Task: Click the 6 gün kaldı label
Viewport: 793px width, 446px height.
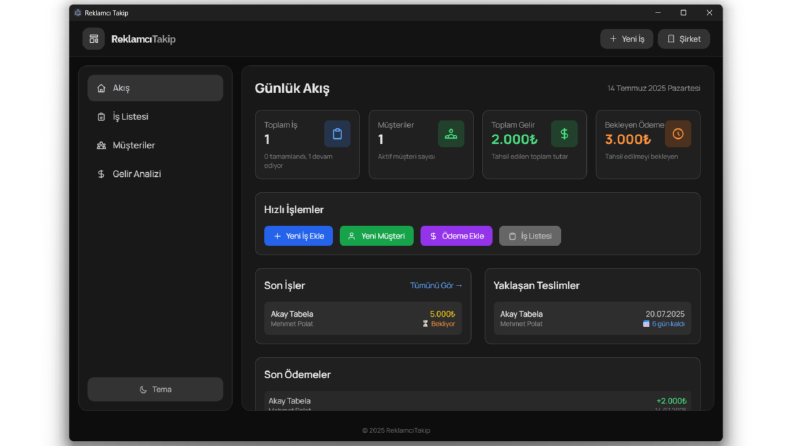Action: pos(668,324)
